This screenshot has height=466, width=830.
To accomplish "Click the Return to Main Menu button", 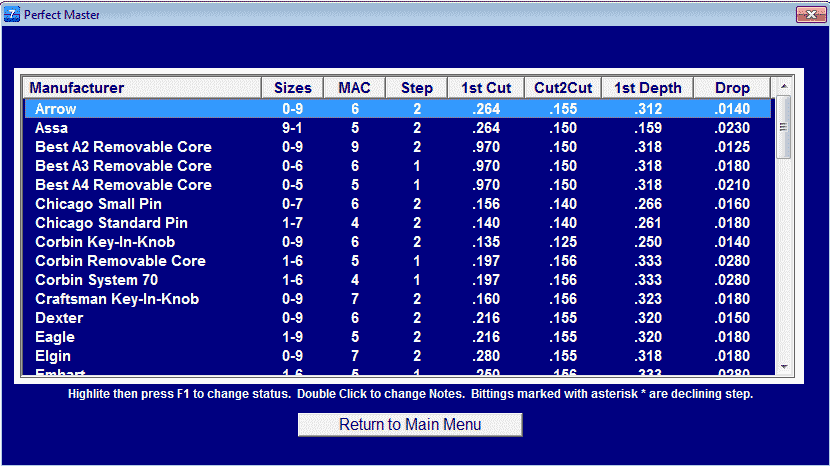I will (x=410, y=425).
